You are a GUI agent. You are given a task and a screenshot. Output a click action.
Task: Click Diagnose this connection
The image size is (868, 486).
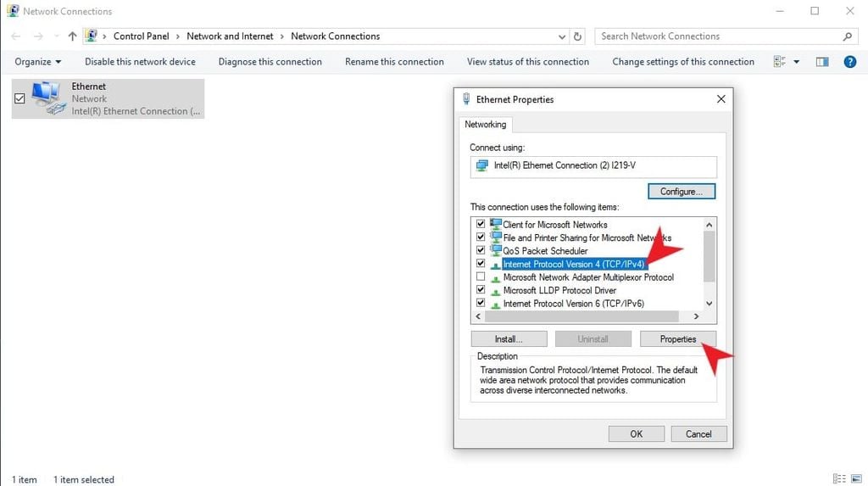click(x=270, y=62)
